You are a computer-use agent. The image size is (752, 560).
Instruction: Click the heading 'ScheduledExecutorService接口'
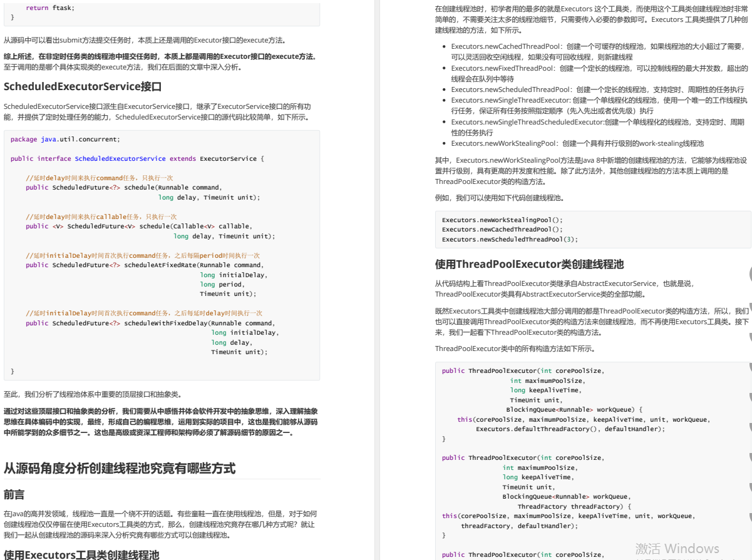83,86
